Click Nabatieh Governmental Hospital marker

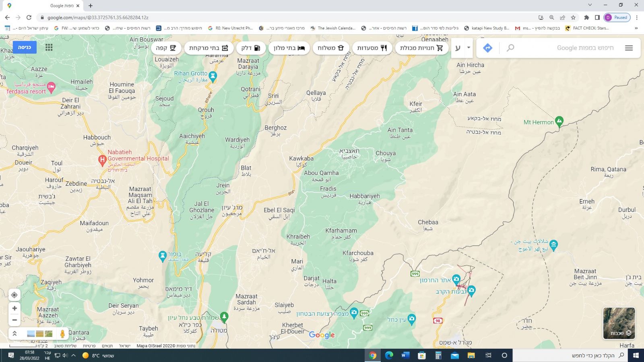pos(102,160)
